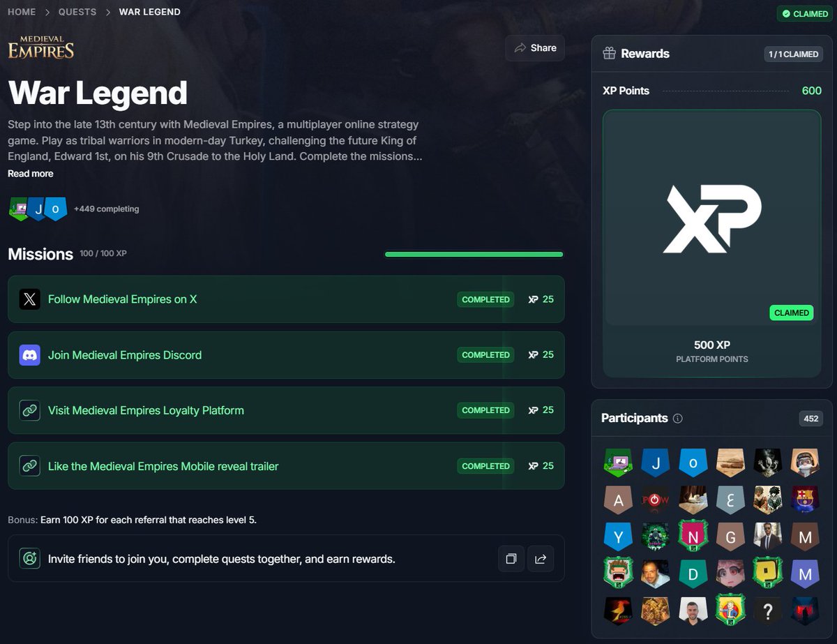Viewport: 837px width, 644px height.
Task: Open participant avatar with letter A
Action: point(617,500)
